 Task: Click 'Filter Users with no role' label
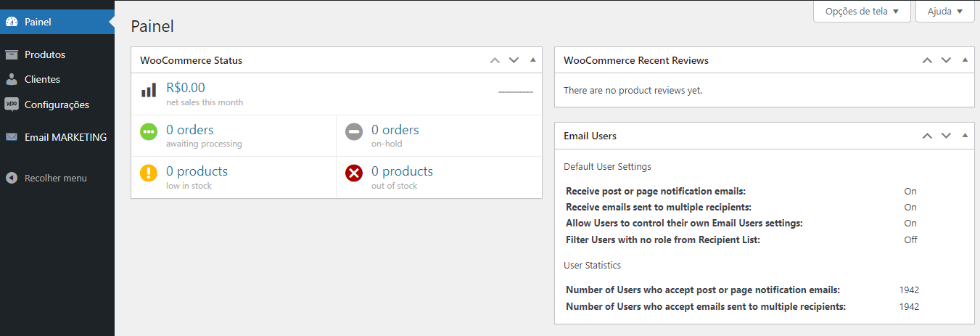point(663,239)
